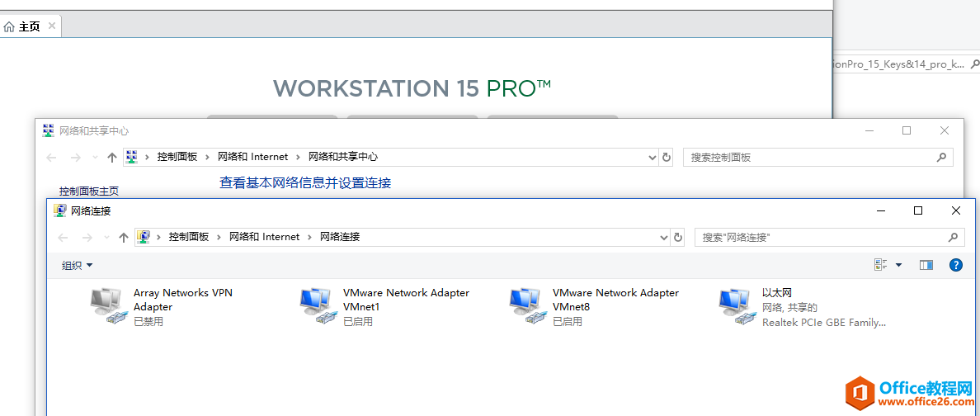Click the help question mark icon
The height and width of the screenshot is (416, 980).
click(x=955, y=265)
